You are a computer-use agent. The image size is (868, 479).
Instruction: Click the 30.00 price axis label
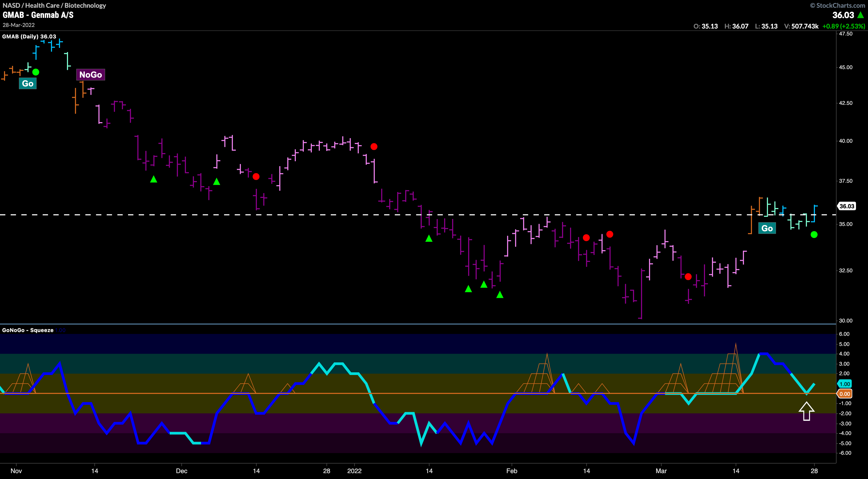(x=846, y=321)
